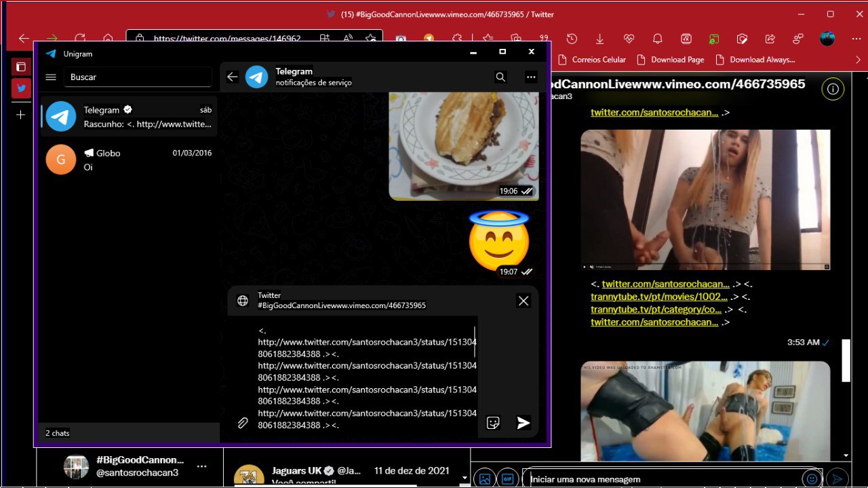Click conversation scrollbar down arrow
Image resolution: width=868 pixels, height=488 pixels.
pyautogui.click(x=846, y=455)
